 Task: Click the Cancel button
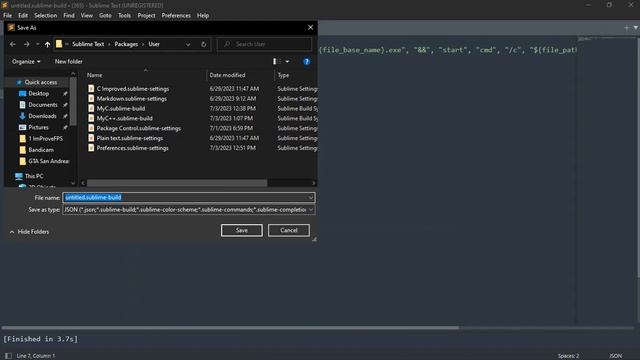click(289, 230)
